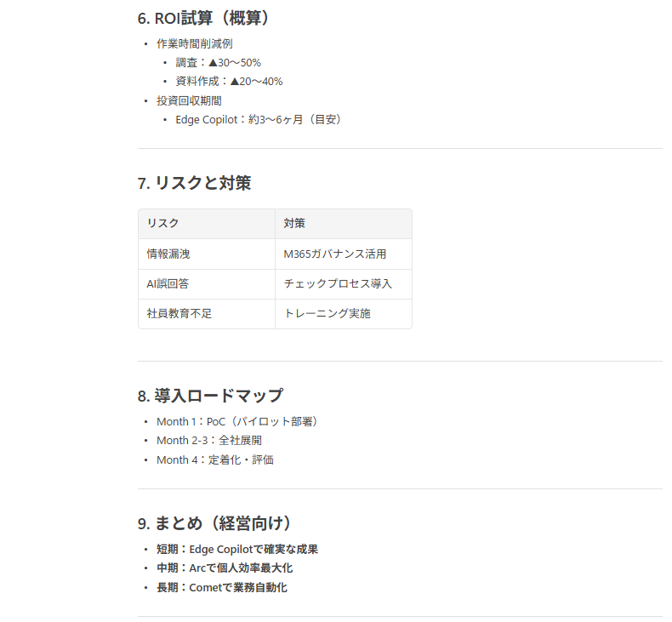Click the 対策 table header cell

pyautogui.click(x=344, y=224)
